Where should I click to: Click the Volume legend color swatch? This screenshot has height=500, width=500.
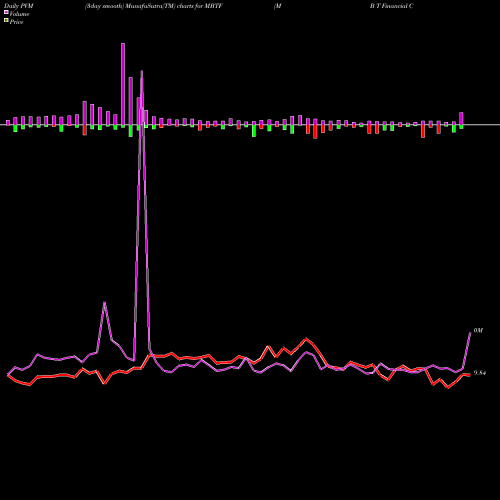pyautogui.click(x=6, y=13)
